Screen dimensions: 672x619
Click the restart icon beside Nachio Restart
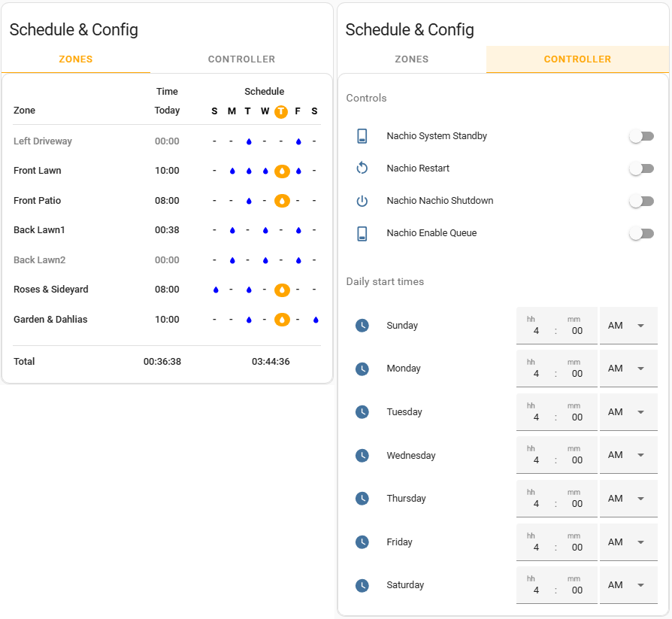point(362,168)
